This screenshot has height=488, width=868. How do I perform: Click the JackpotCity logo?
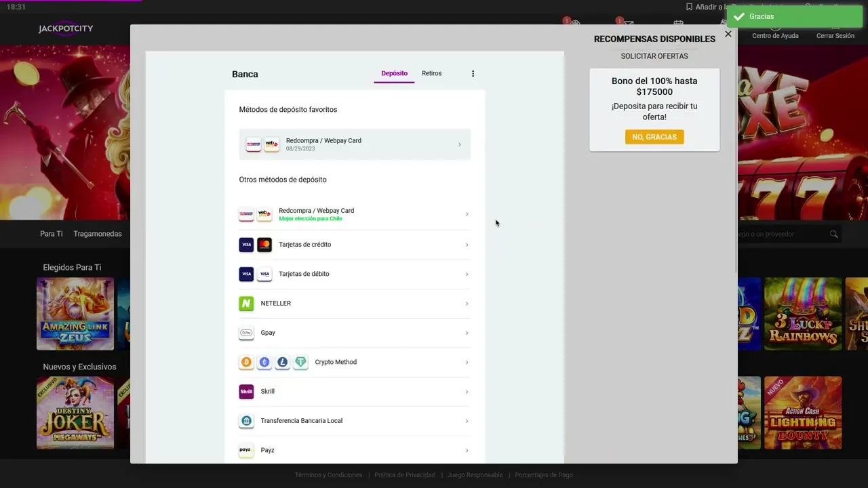click(66, 29)
